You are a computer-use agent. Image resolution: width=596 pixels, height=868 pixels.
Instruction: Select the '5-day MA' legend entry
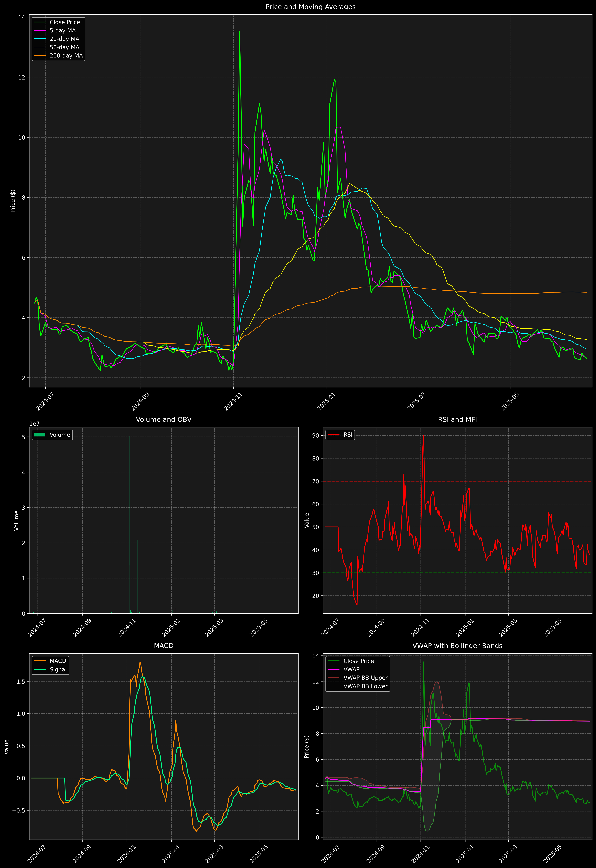coord(63,31)
